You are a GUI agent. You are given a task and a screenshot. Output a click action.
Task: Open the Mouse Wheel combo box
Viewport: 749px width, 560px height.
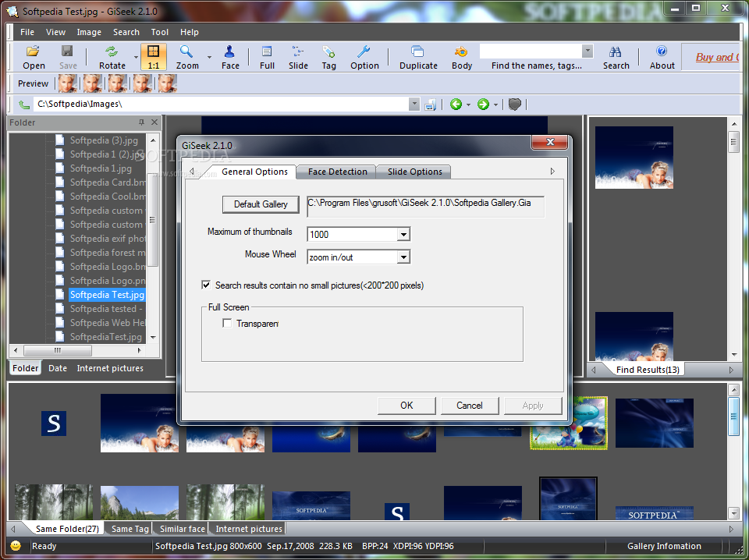pyautogui.click(x=403, y=257)
